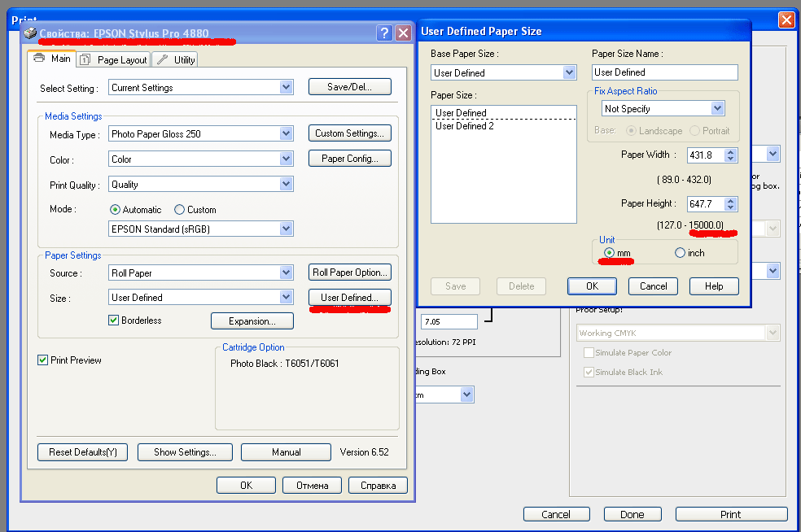Select 'User Defined' in the Paper Size list
Viewport: 801px width, 532px height.
(x=504, y=112)
